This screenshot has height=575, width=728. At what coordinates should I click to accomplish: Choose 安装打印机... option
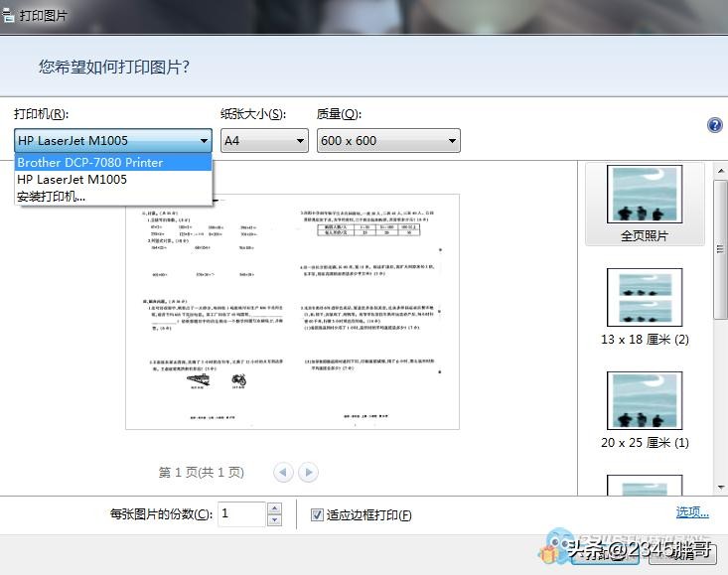(x=113, y=197)
